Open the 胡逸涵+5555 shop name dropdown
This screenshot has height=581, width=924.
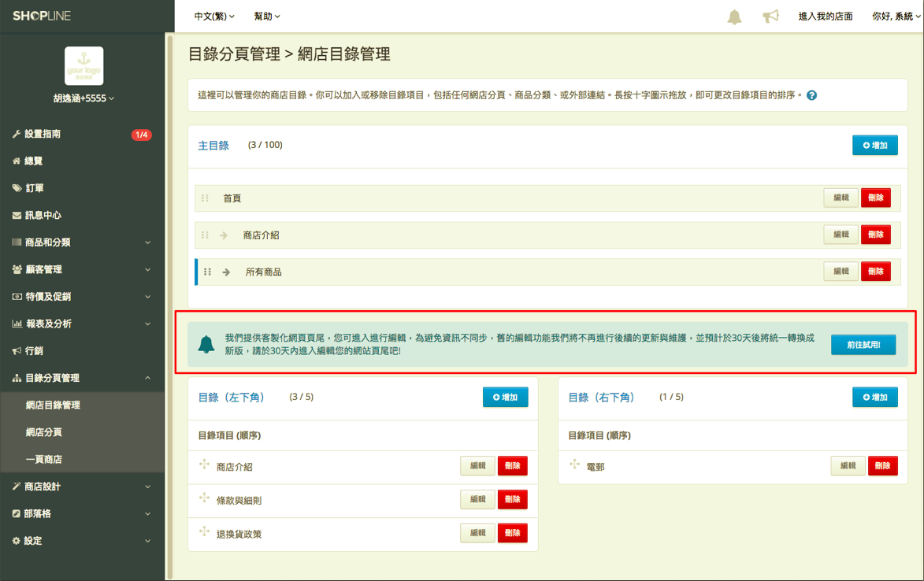[83, 98]
